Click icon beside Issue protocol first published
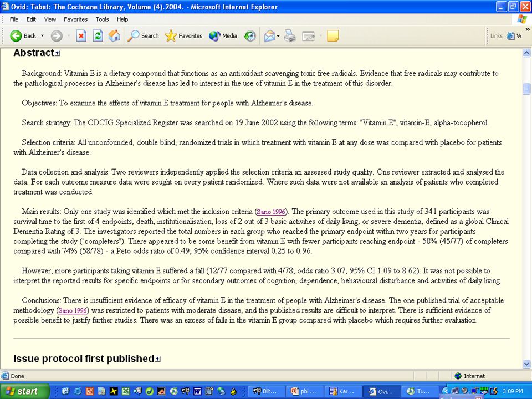The height and width of the screenshot is (399, 532). click(158, 359)
